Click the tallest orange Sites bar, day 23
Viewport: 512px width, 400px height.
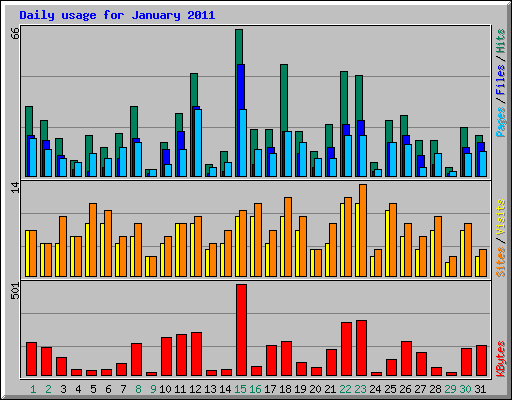pyautogui.click(x=363, y=230)
